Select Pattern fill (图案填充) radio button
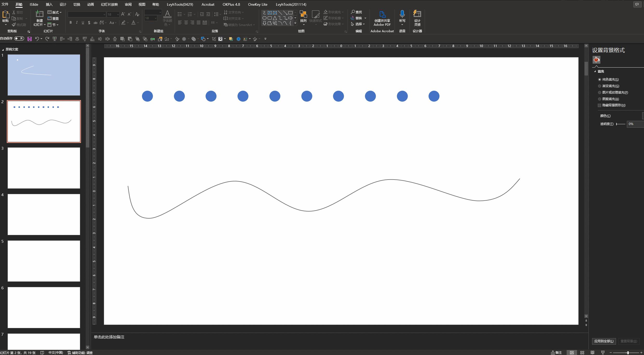This screenshot has height=355, width=644. point(600,99)
